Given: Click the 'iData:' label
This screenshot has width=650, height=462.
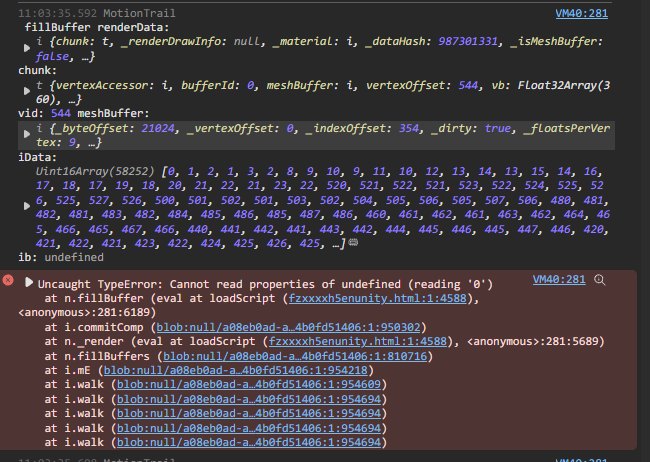Looking at the screenshot, I should click(x=37, y=158).
